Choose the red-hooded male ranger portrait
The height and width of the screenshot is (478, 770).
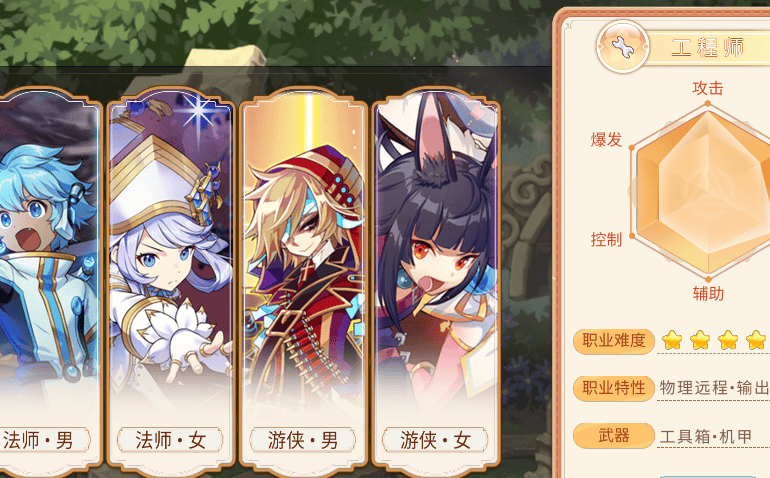coord(303,255)
